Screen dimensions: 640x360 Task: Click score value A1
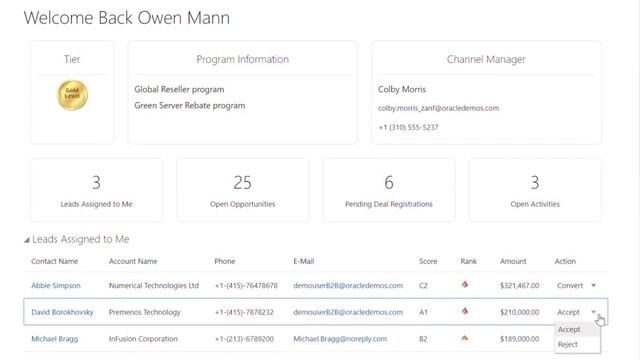pyautogui.click(x=423, y=312)
